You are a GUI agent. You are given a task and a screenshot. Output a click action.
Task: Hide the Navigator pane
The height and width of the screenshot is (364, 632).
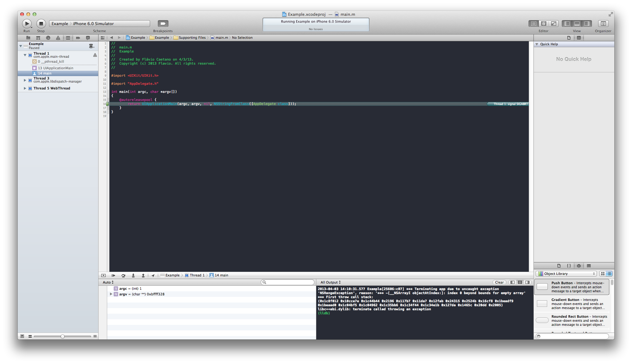567,24
